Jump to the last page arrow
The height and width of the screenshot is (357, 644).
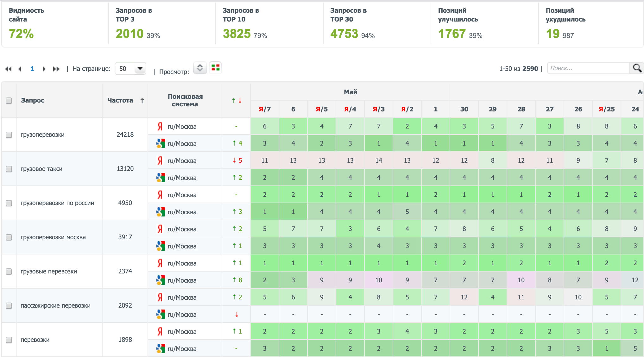56,69
